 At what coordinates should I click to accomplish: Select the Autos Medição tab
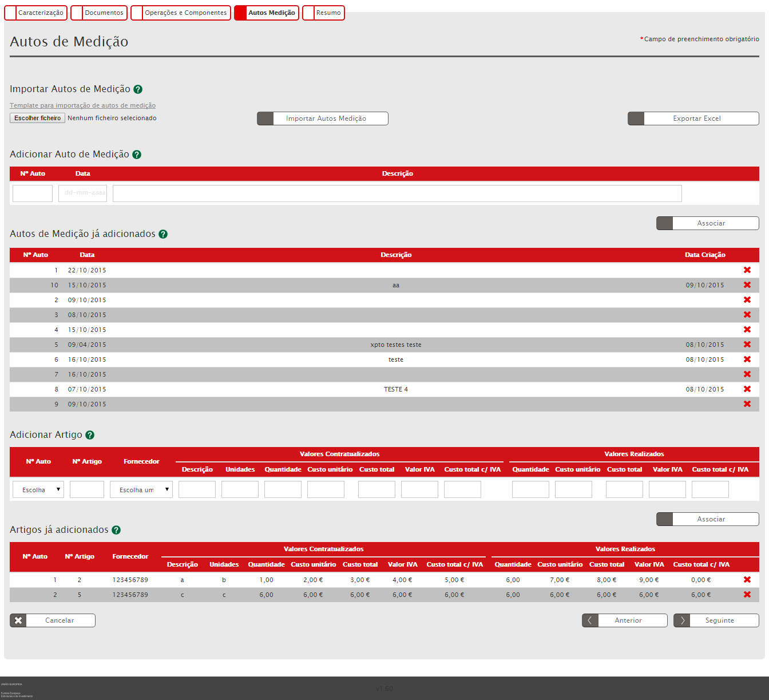(267, 13)
